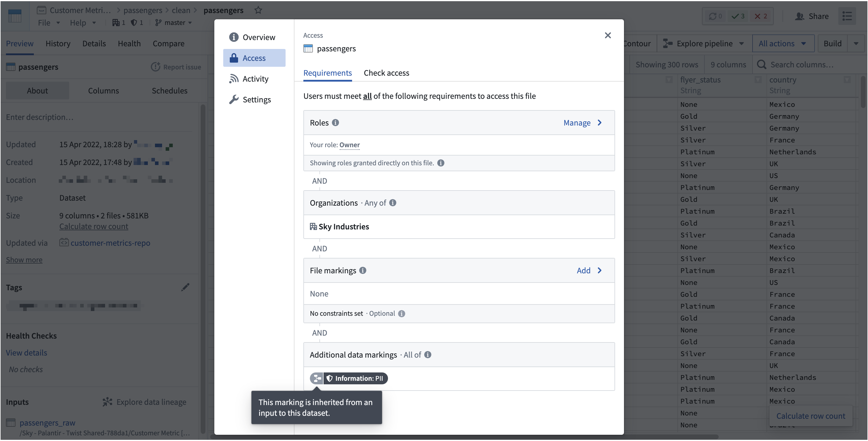868x441 pixels.
Task: Click Manage link for Roles
Action: 583,123
